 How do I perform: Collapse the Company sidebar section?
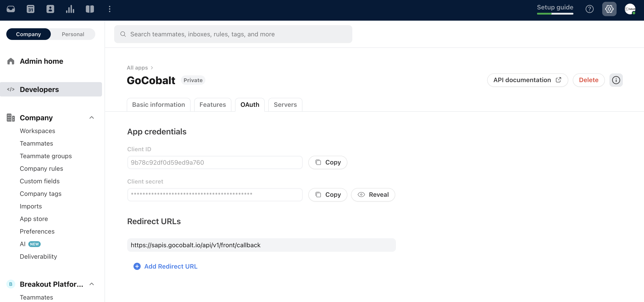91,118
